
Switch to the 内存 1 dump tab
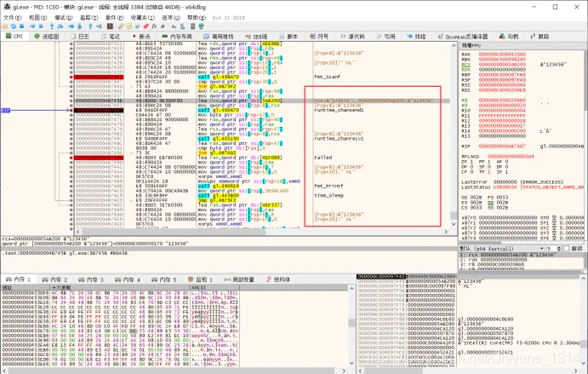coord(19,279)
